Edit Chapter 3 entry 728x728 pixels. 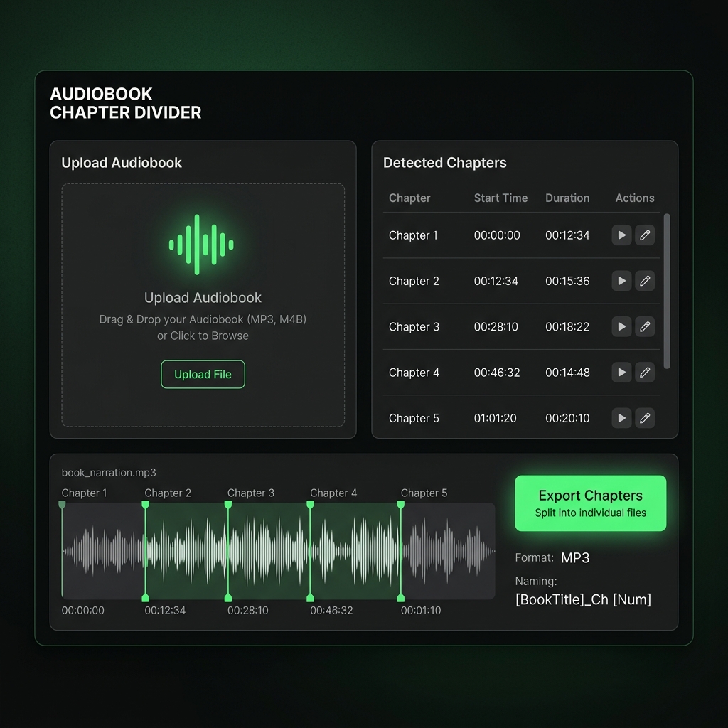645,326
